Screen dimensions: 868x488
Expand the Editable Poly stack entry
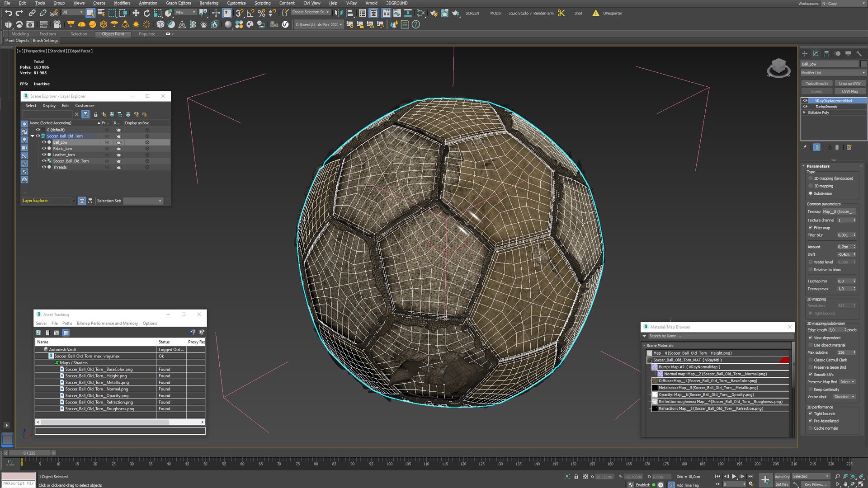click(x=804, y=113)
